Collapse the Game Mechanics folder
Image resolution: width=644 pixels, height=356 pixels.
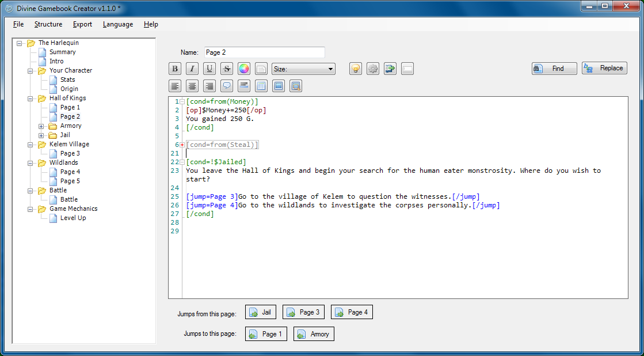(31, 209)
